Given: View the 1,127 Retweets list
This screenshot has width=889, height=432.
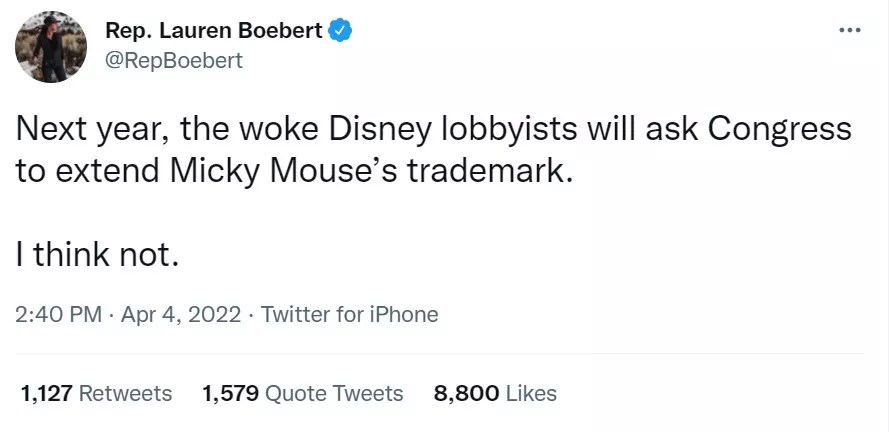Looking at the screenshot, I should 96,393.
